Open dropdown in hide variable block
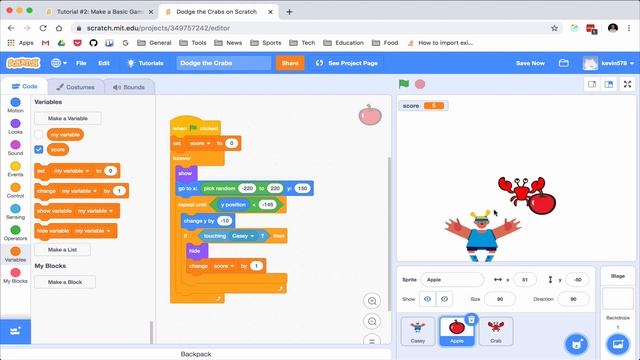Viewport: 640px width, 360px height. point(92,231)
